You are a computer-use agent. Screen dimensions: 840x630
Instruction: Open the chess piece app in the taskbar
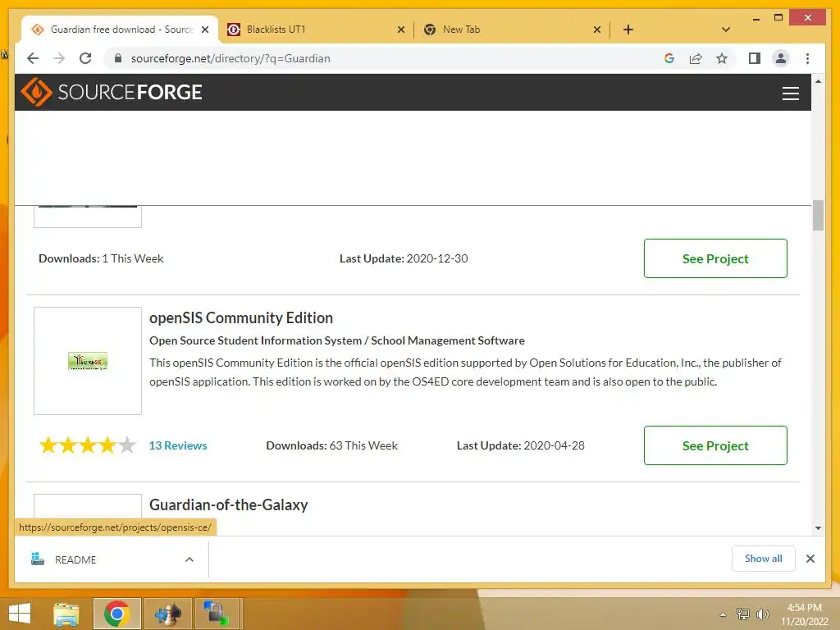[x=167, y=614]
